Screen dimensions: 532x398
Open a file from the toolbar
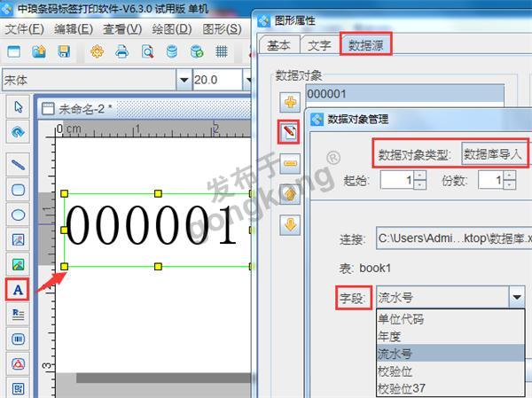tap(39, 51)
